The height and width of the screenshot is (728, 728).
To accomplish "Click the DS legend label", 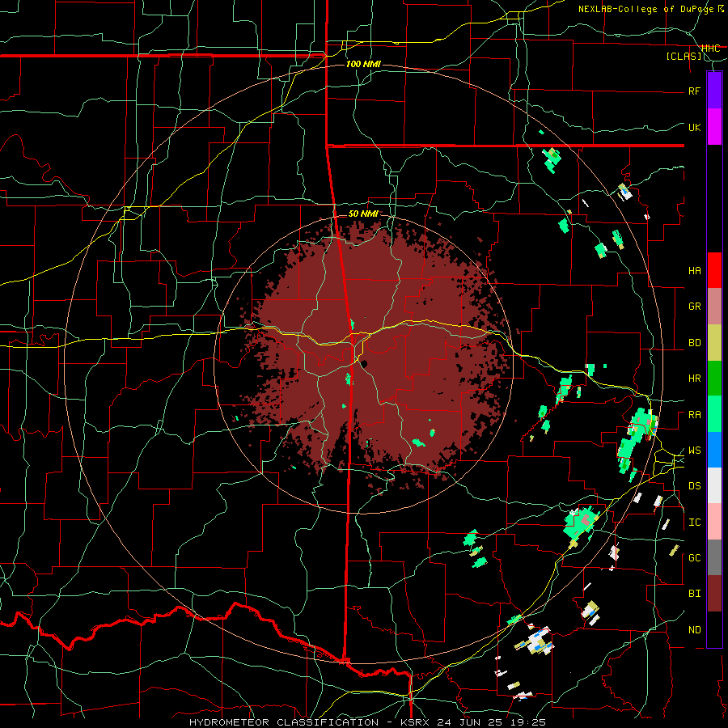I will [x=694, y=486].
